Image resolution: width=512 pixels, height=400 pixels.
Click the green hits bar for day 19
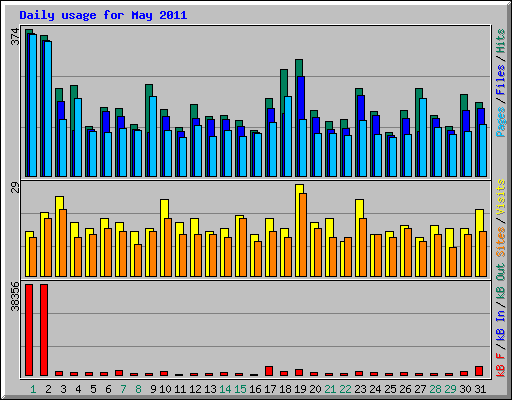click(x=299, y=68)
